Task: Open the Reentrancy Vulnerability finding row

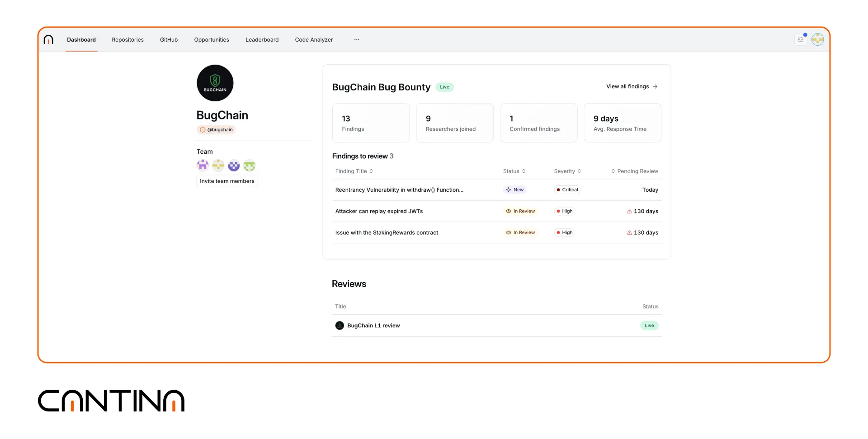Action: 399,190
